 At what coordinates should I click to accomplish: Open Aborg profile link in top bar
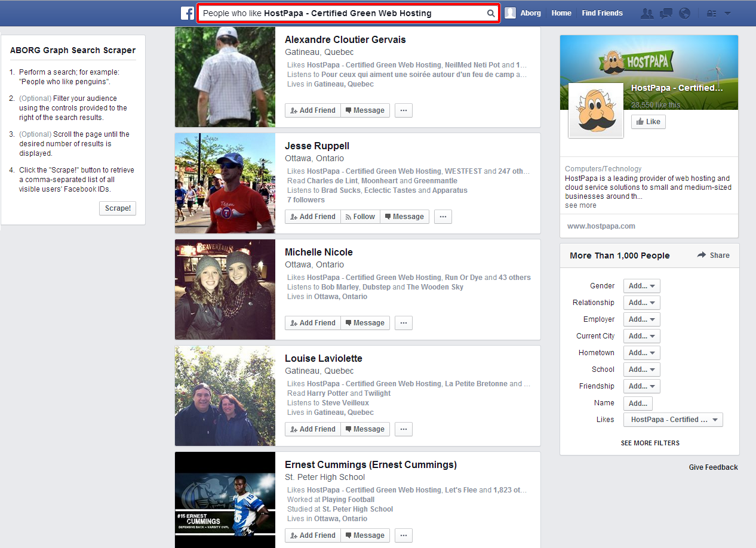(531, 13)
